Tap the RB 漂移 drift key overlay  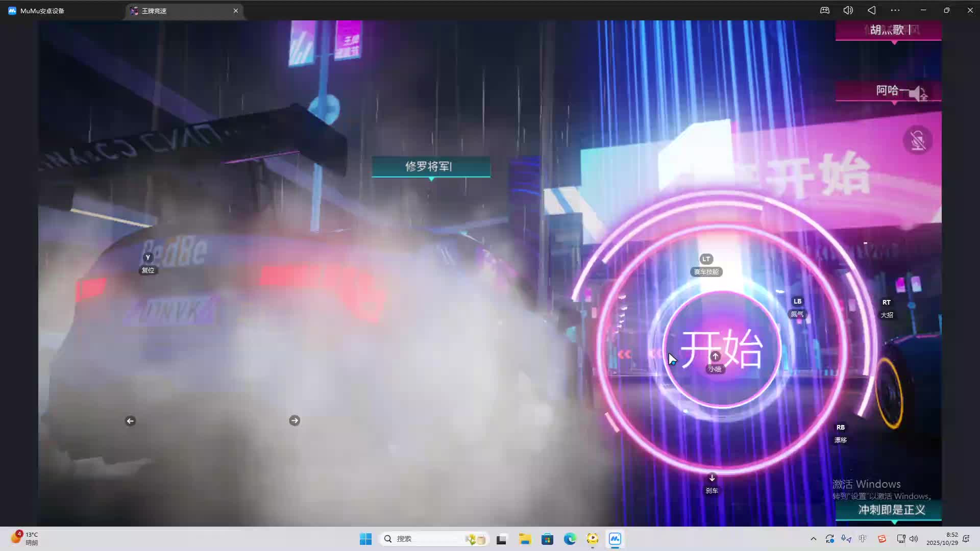point(840,428)
